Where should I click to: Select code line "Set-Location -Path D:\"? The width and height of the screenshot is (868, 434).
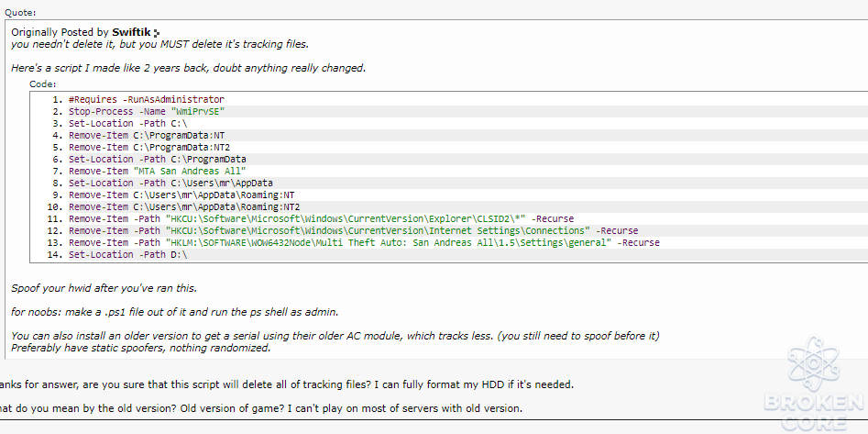tap(128, 254)
